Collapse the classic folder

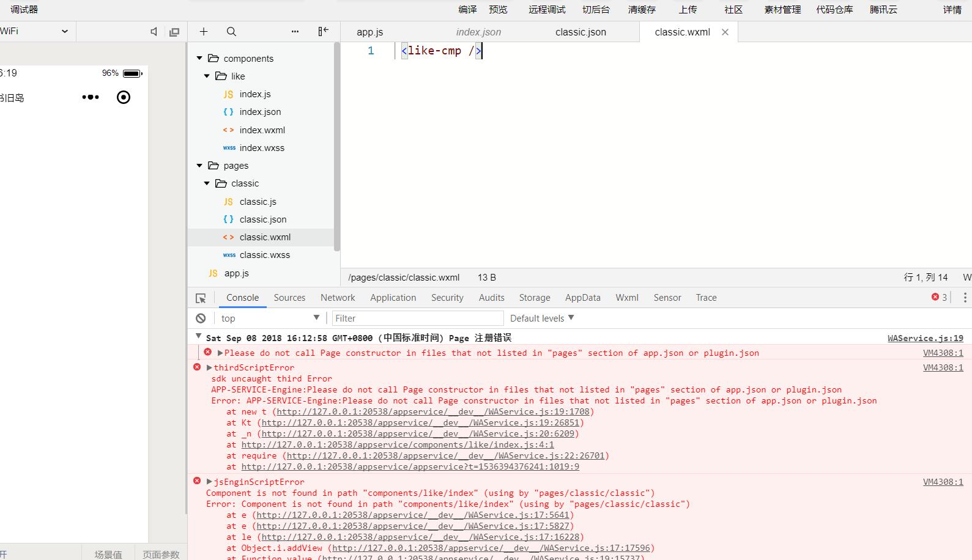tap(207, 183)
